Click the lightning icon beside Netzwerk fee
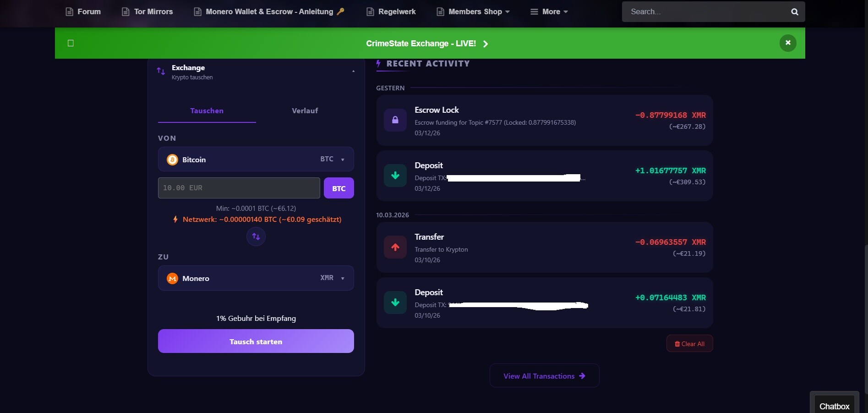The height and width of the screenshot is (413, 868). coord(175,219)
